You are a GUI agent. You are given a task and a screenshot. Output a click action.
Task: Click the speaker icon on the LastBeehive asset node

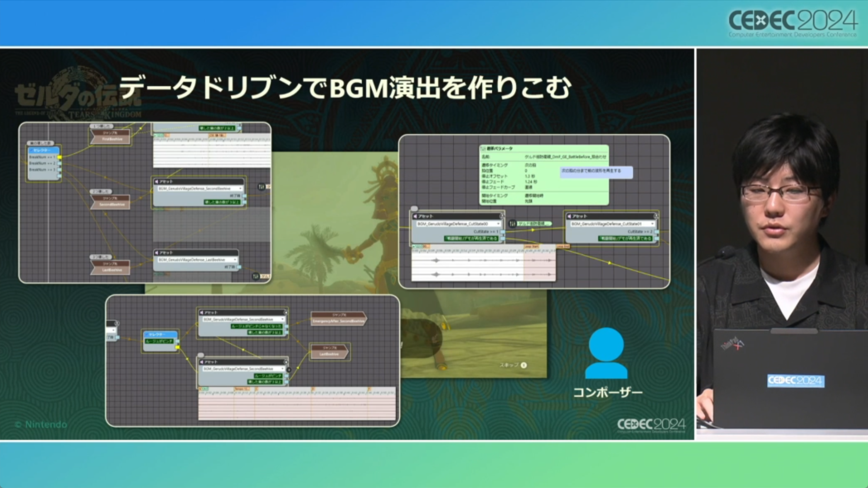point(157,253)
